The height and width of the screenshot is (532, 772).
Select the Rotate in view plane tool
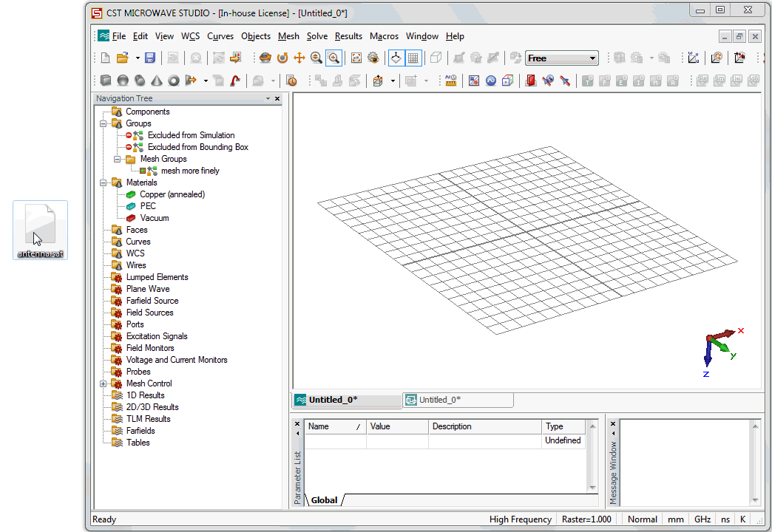tap(282, 58)
